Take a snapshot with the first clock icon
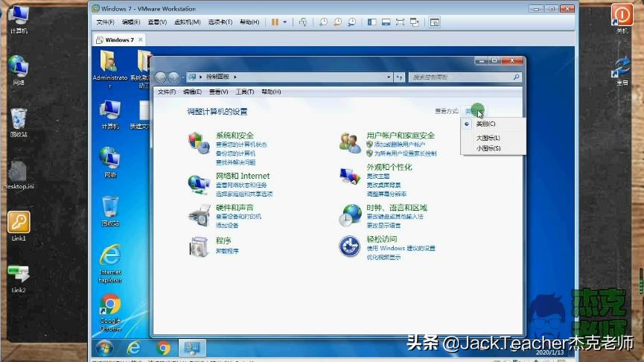This screenshot has width=644, height=362. [324, 22]
